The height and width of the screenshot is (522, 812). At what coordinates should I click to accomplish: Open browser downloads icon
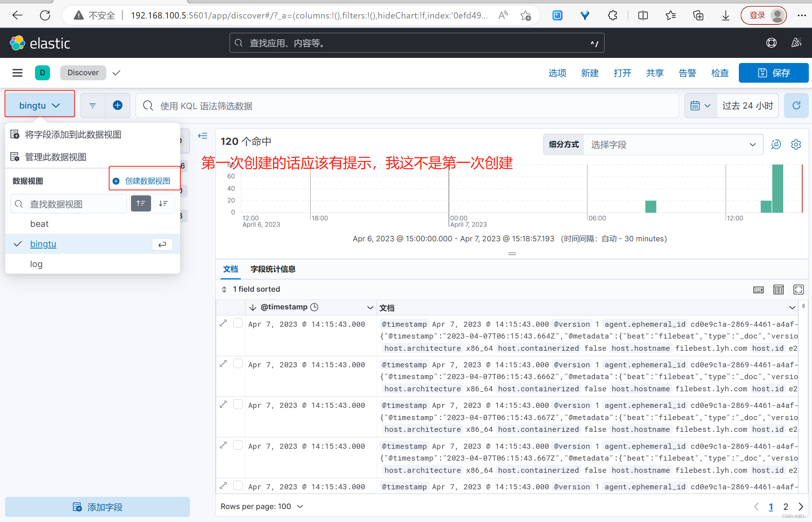(725, 15)
